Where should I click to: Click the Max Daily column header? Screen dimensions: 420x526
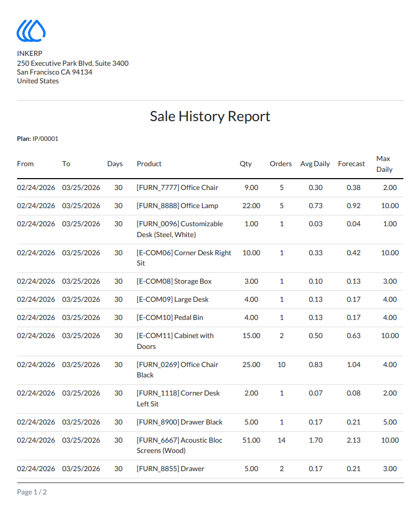(x=384, y=164)
